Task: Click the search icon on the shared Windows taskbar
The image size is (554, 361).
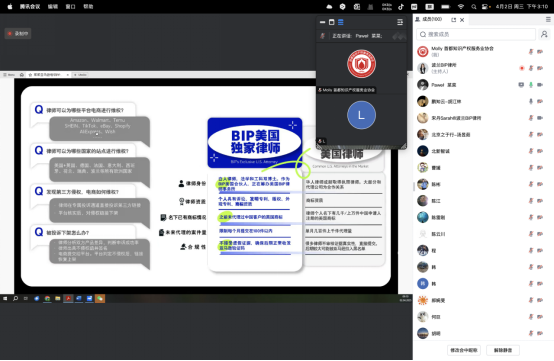Action: [16, 298]
